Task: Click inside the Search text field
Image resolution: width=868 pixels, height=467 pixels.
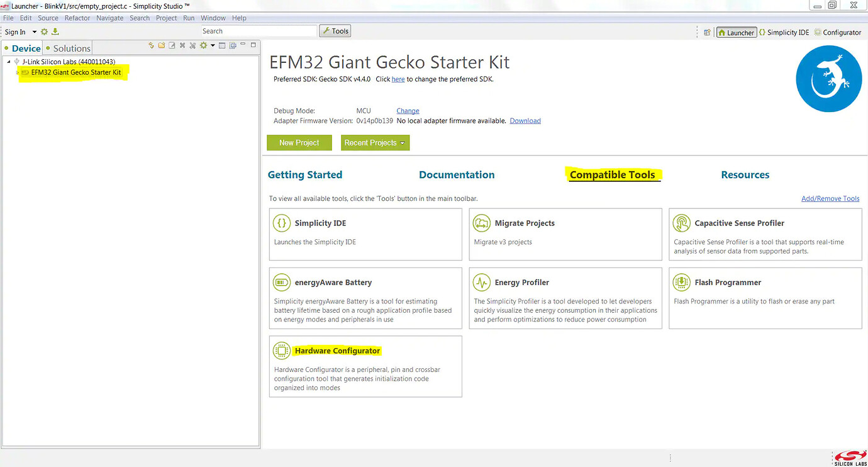Action: [258, 30]
